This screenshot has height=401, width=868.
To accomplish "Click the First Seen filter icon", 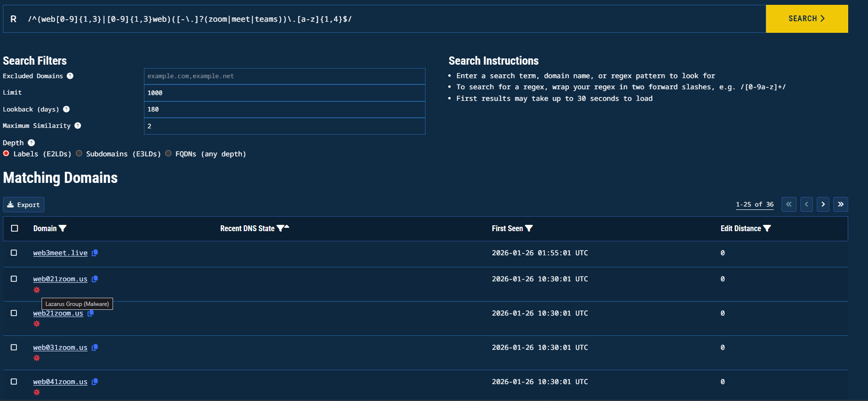I will pos(529,228).
